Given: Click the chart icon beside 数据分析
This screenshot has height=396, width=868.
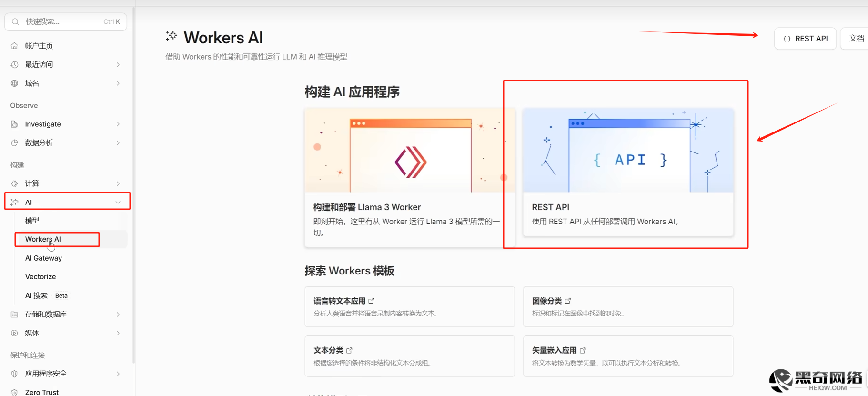Looking at the screenshot, I should tap(14, 142).
